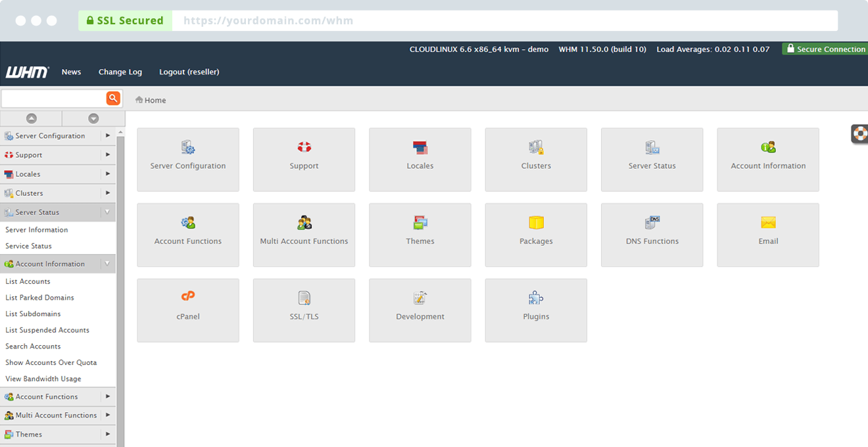This screenshot has height=447, width=868.
Task: Click the Load Averages status text
Action: pos(713,49)
